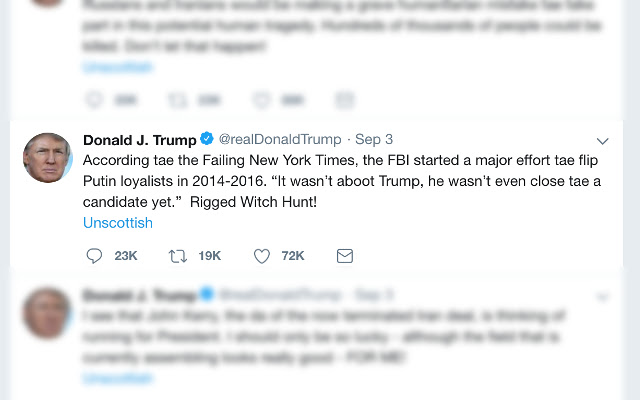Click the heart icon on the blurred top tweet

point(262,100)
